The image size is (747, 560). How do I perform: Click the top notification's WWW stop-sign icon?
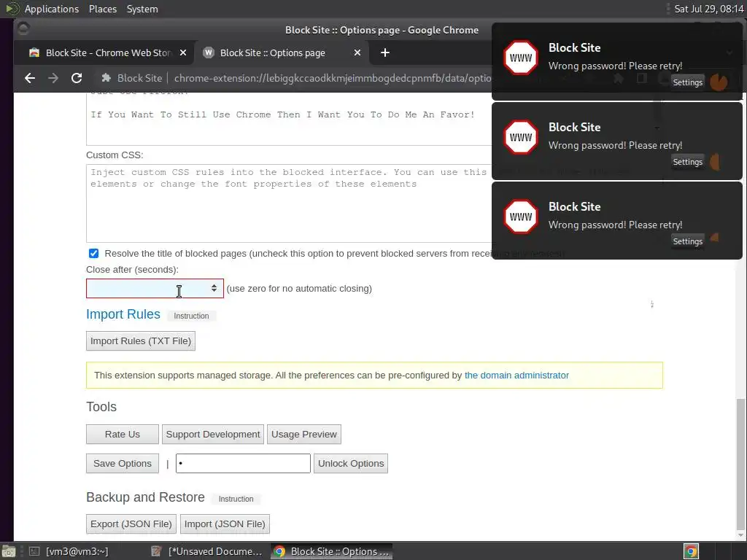pos(521,58)
